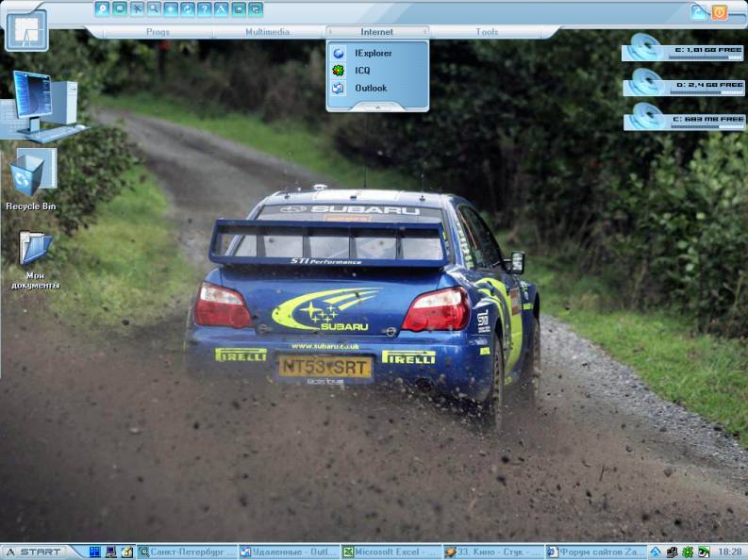Click the C: 1,81 GB FREE drive widget

pos(683,48)
